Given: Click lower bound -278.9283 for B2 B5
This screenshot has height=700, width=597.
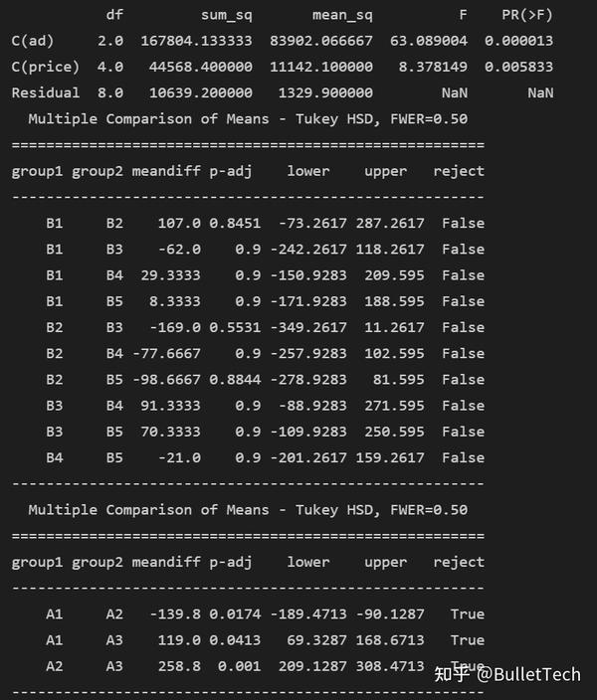Looking at the screenshot, I should (308, 380).
